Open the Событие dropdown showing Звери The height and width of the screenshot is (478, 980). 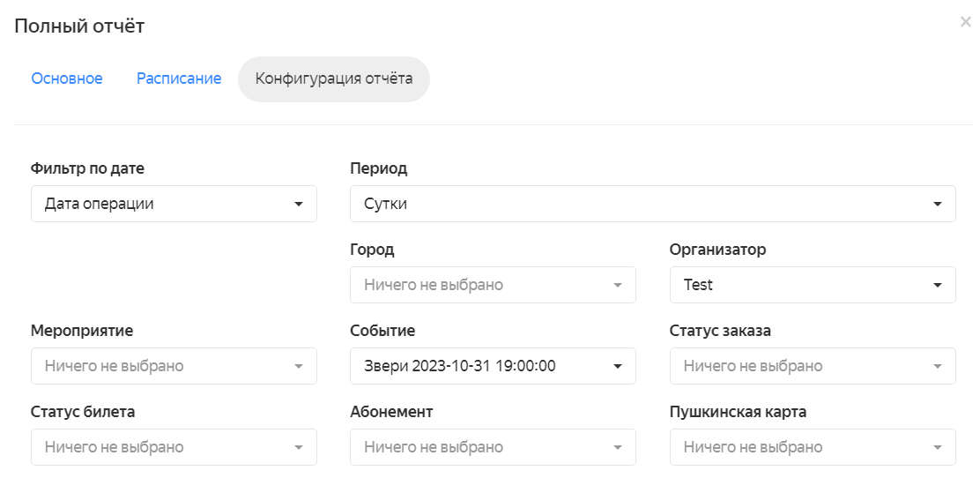[x=493, y=366]
